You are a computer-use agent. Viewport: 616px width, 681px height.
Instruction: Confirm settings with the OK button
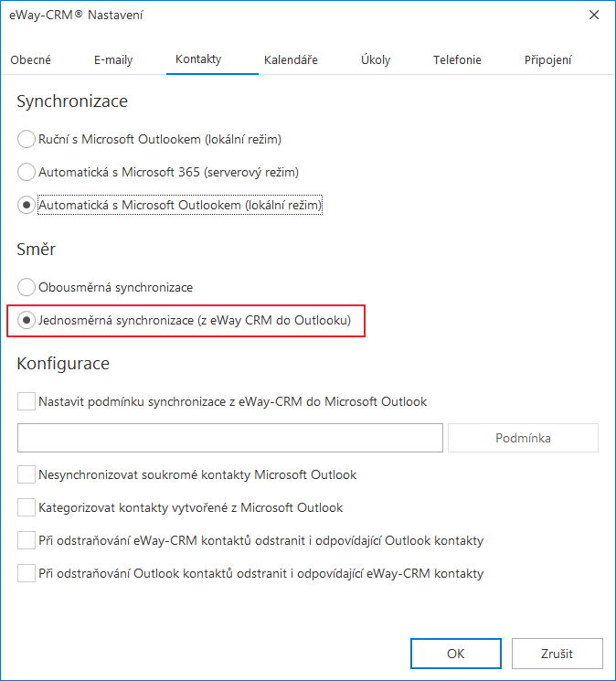tap(456, 654)
